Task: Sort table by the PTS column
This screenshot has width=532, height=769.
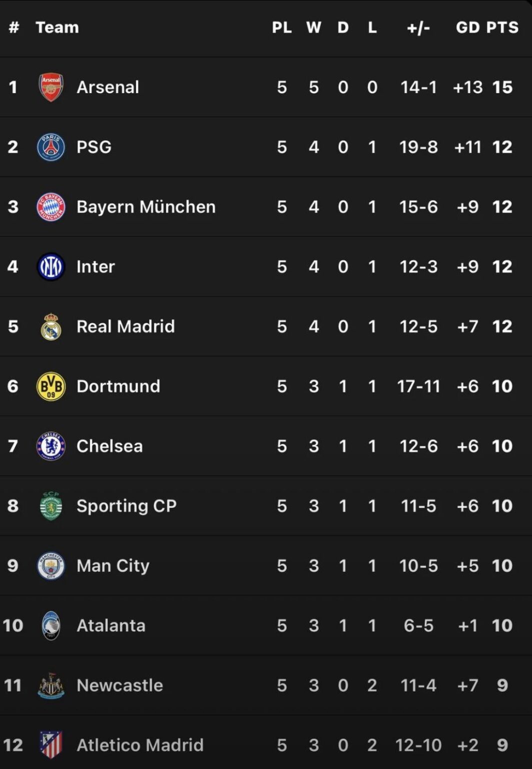Action: [x=503, y=28]
